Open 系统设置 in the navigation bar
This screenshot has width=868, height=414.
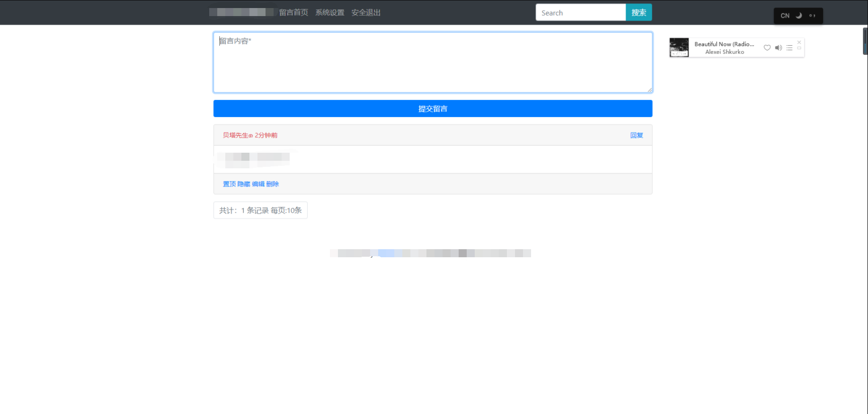330,13
